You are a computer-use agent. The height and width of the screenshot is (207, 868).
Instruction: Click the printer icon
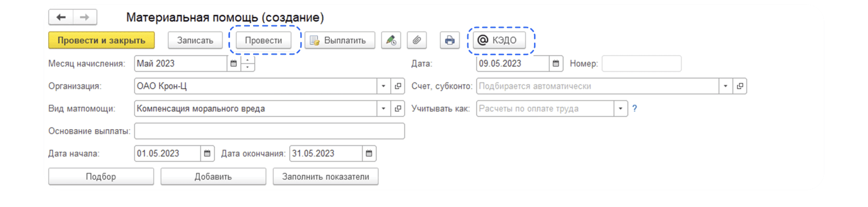point(449,40)
